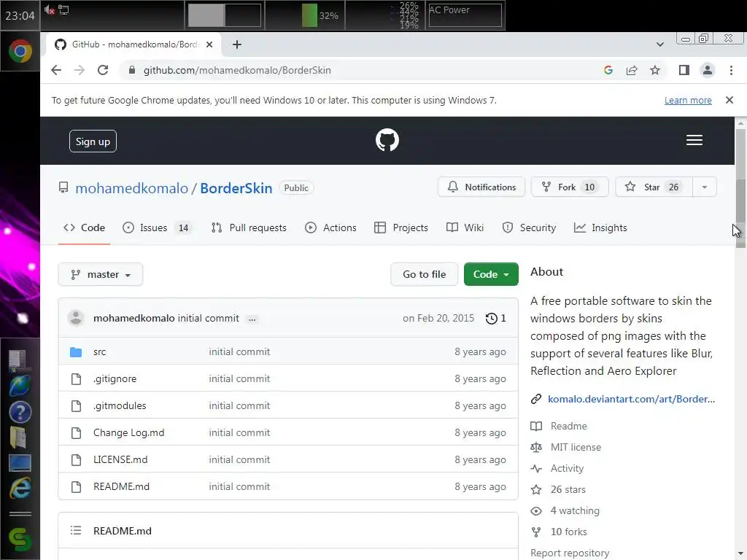747x560 pixels.
Task: Click the Google icon in the address bar
Action: [608, 71]
